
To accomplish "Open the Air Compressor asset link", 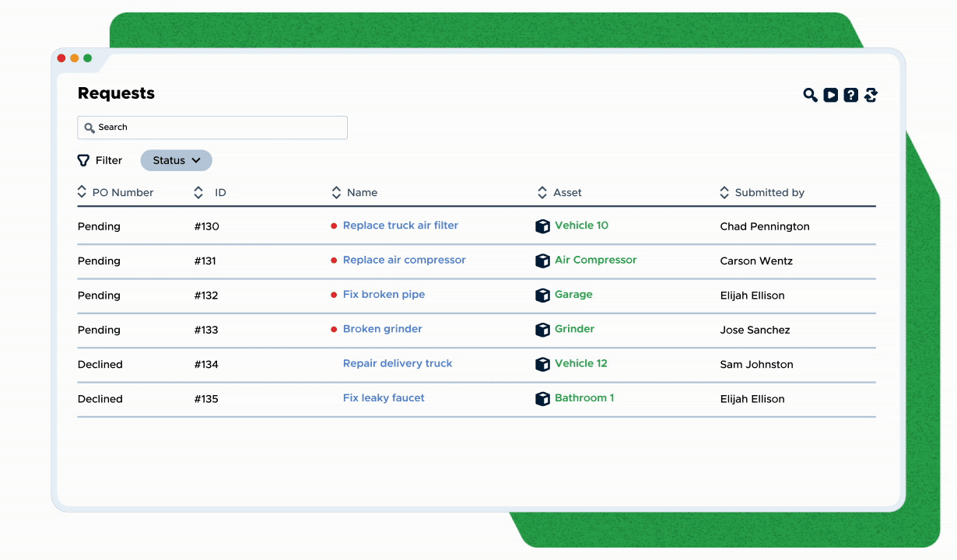I will (595, 260).
